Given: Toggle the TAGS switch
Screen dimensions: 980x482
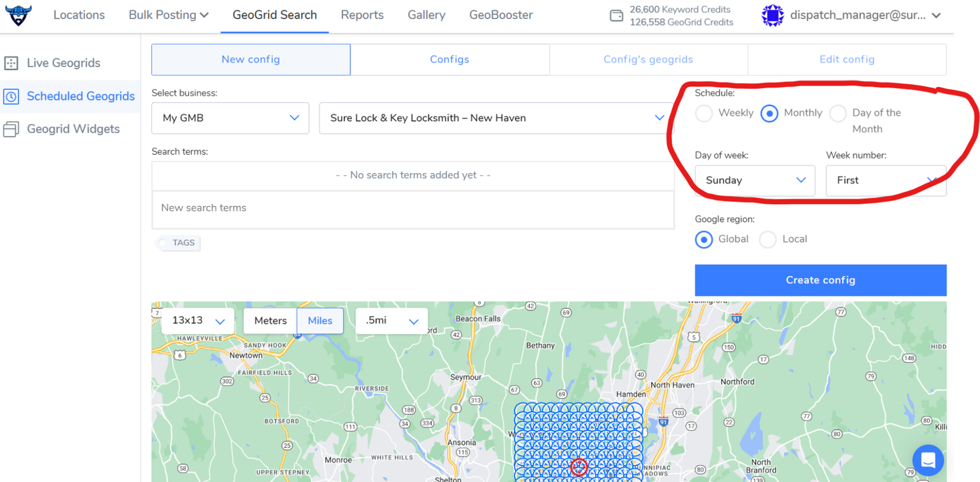Looking at the screenshot, I should [x=178, y=243].
